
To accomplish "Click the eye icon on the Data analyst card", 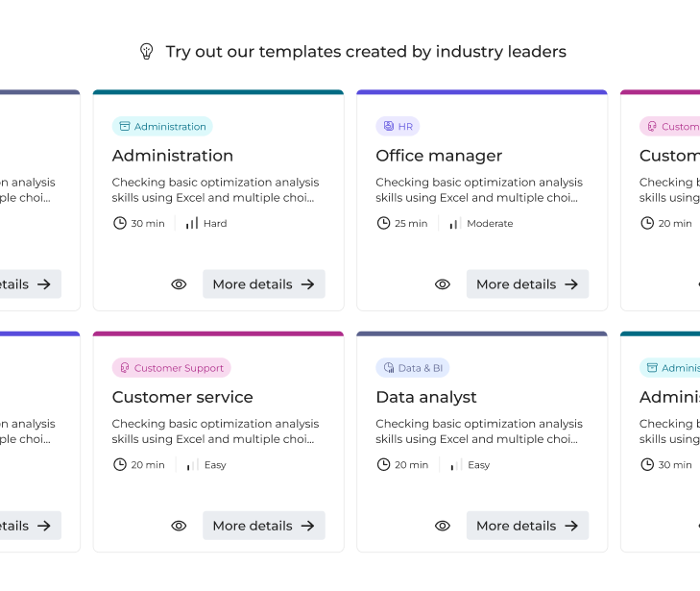I will click(x=443, y=526).
